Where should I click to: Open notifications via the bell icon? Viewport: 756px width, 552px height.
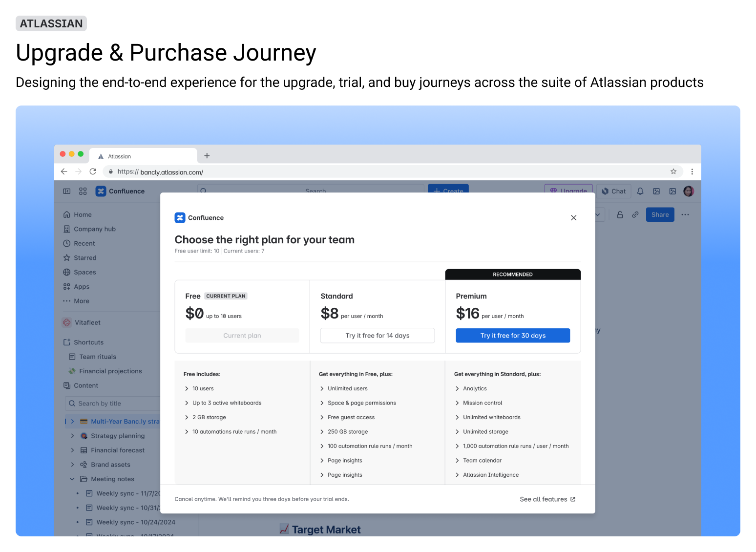[640, 191]
